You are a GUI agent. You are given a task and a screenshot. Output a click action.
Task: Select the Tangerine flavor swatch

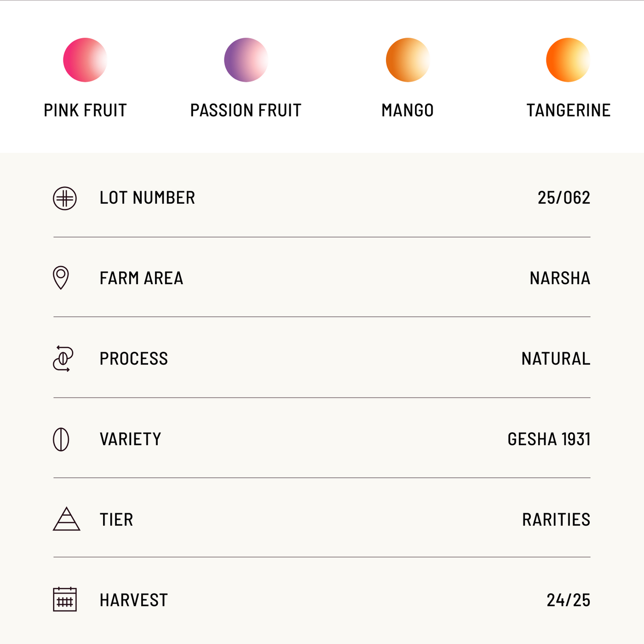568,60
